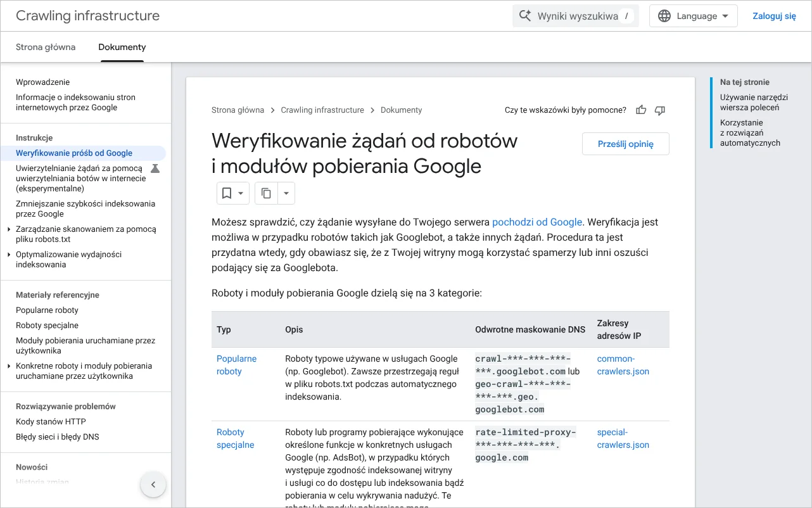Image resolution: width=812 pixels, height=508 pixels.
Task: Open Kody stanów HTTP sidebar item
Action: click(x=51, y=422)
